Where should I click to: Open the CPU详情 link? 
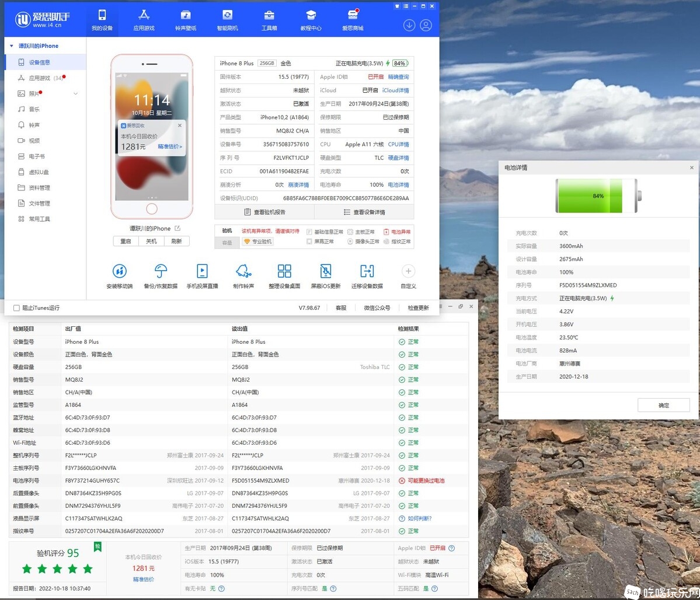[398, 144]
